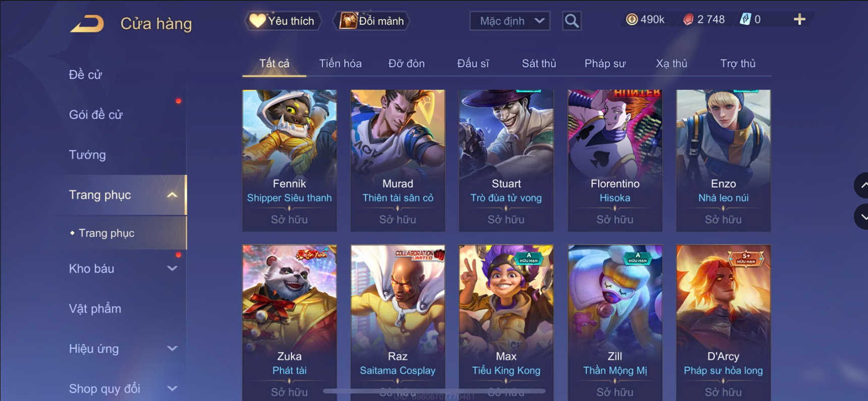This screenshot has height=401, width=868.
Task: Tap the plus icon to add currency
Action: [x=799, y=20]
